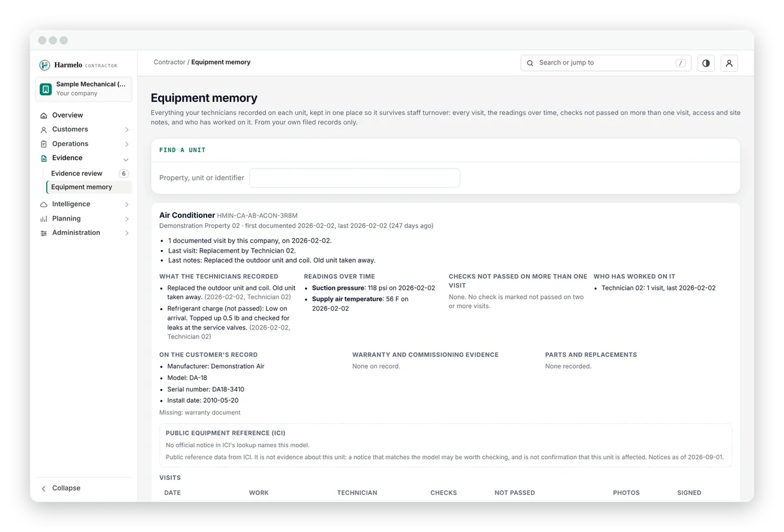Click the Evidence review count badge 6

(x=123, y=174)
